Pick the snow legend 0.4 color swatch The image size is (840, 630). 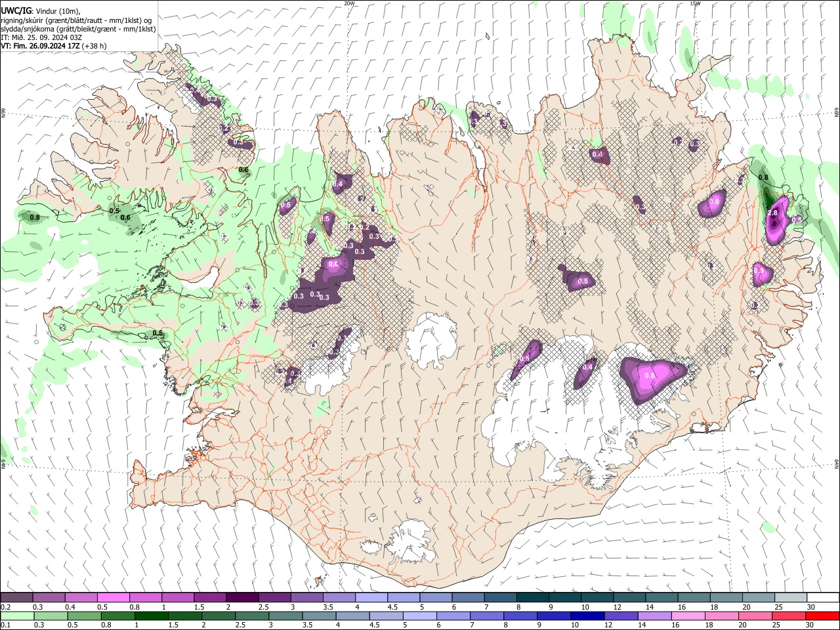pos(81,597)
